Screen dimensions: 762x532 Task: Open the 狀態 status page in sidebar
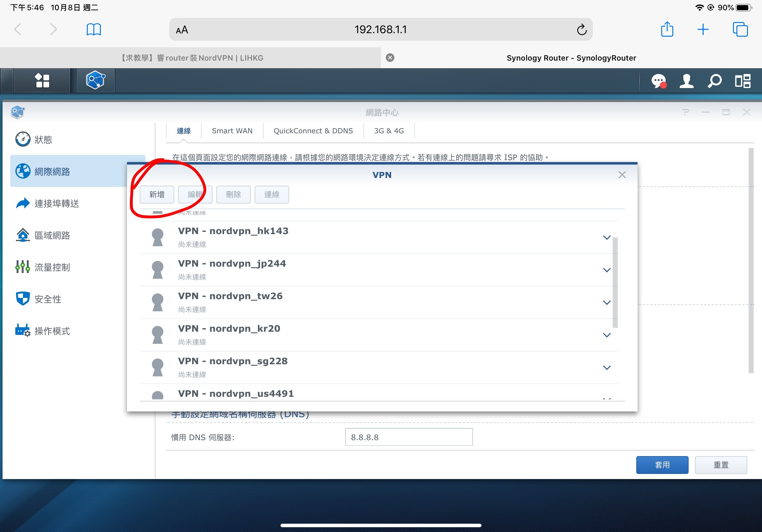click(78, 139)
